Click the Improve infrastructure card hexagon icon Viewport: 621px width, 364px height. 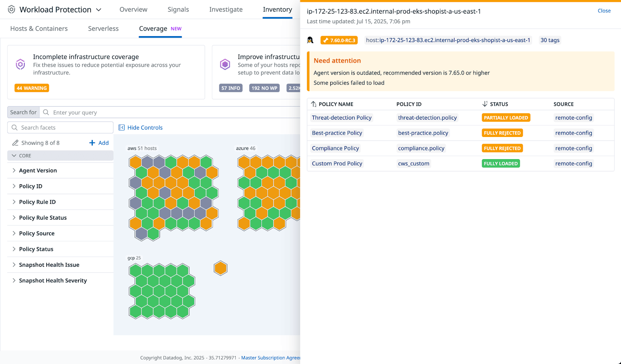point(225,64)
